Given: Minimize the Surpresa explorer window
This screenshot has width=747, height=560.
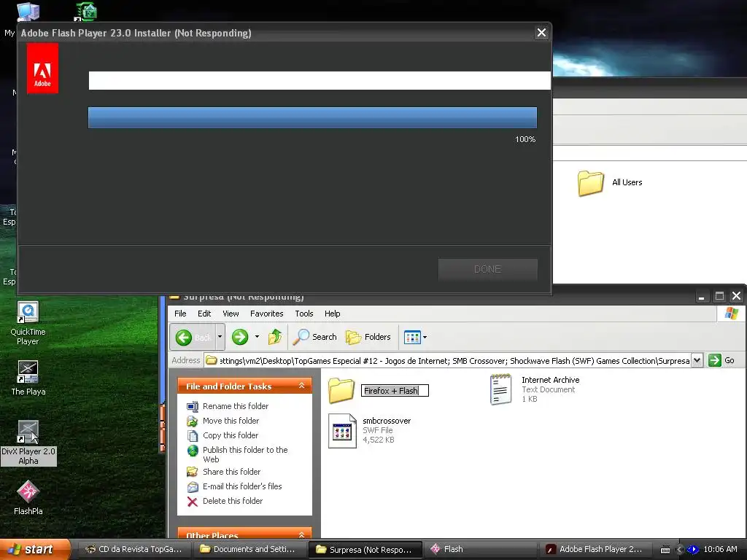Looking at the screenshot, I should click(701, 296).
